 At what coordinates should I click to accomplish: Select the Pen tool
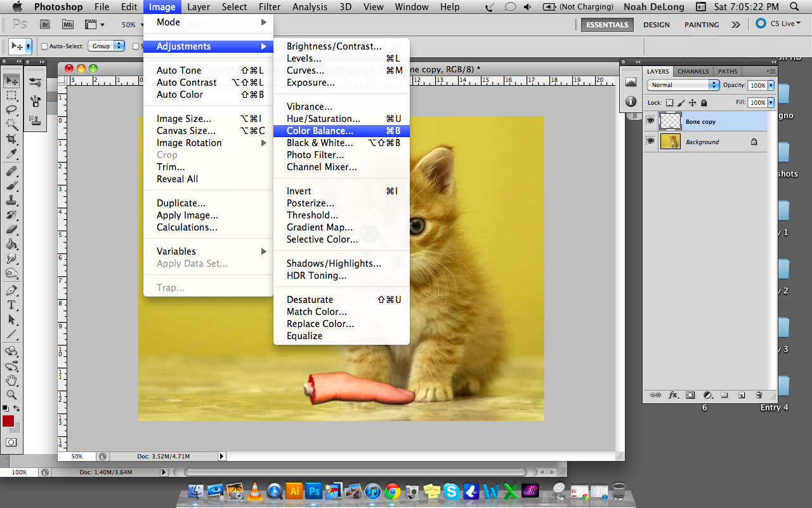click(x=11, y=291)
